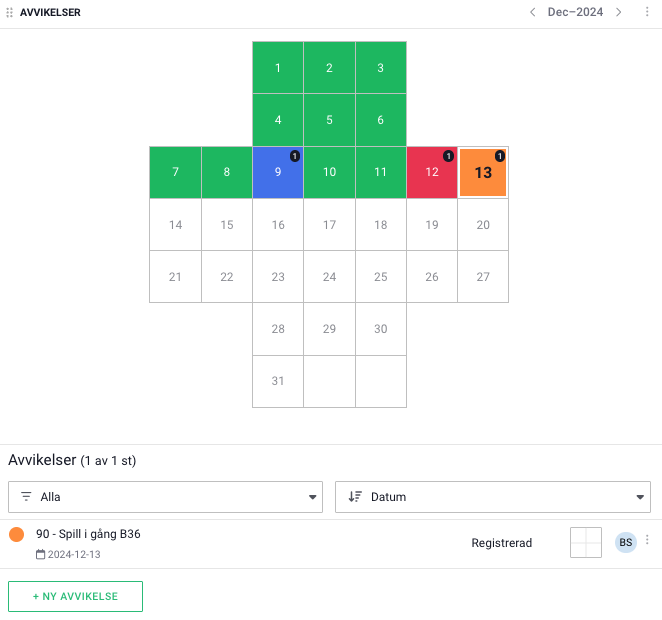Viewport: 662px width, 620px height.
Task: Open the Alla filter dropdown
Action: [165, 497]
